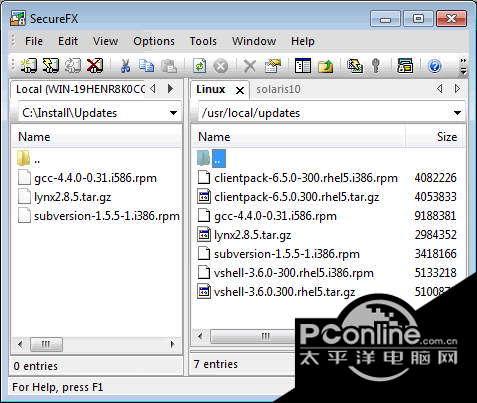Select local file gcc-4.4.0-0.31.i586.rpm
Screen dimensions: 477x403
87,178
